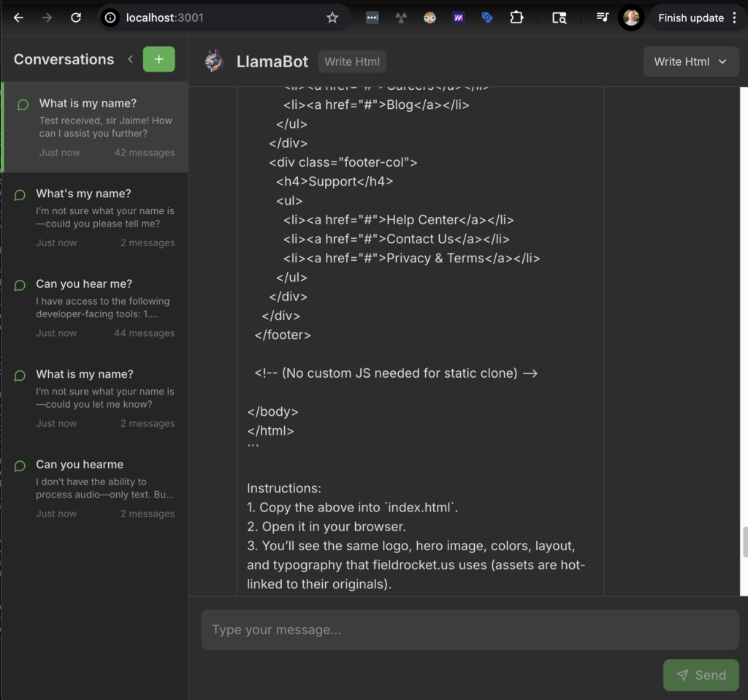Image resolution: width=748 pixels, height=700 pixels.
Task: Send the message with the Send button
Action: (x=701, y=674)
